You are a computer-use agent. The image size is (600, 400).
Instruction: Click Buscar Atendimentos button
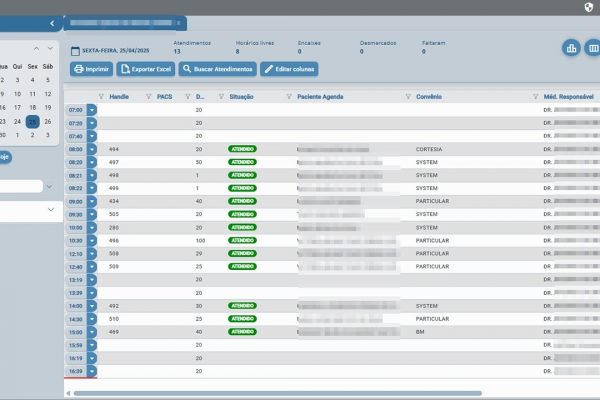pos(217,69)
